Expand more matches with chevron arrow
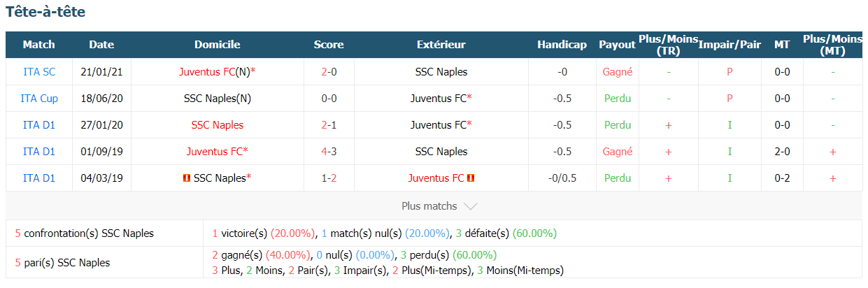Screen dimensions: 868x288 click(x=471, y=206)
